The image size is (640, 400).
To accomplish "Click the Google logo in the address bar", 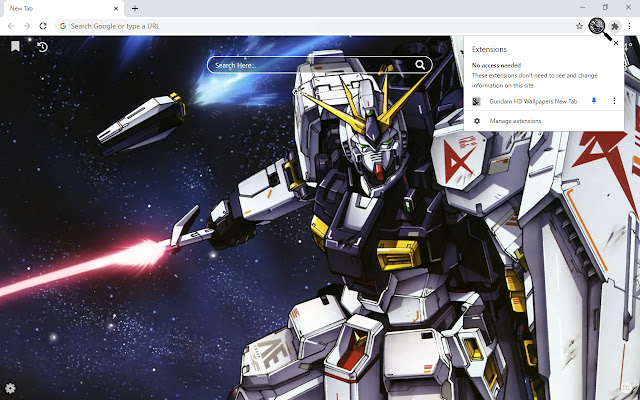I will pos(63,26).
